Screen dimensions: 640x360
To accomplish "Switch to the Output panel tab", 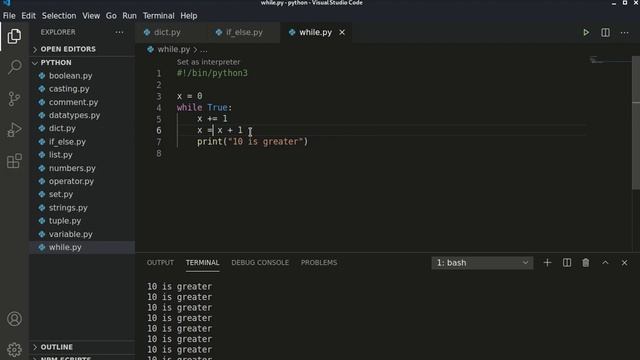I will pos(160,262).
